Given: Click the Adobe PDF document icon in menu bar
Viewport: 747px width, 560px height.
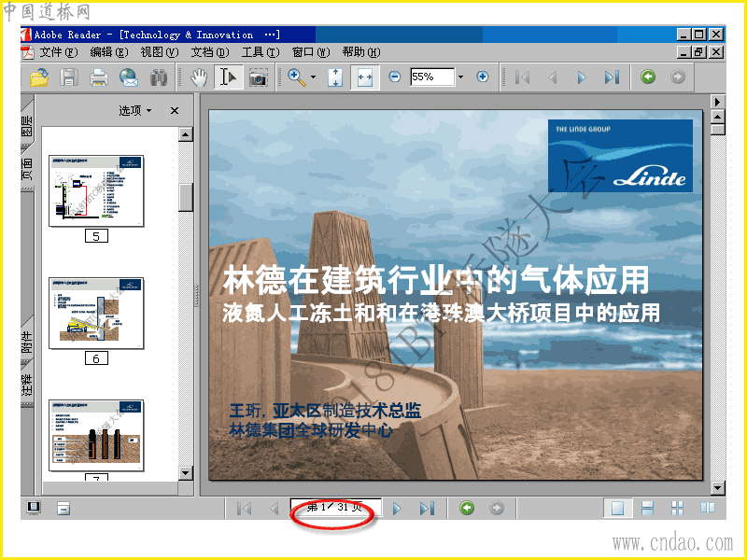Looking at the screenshot, I should click(x=27, y=52).
